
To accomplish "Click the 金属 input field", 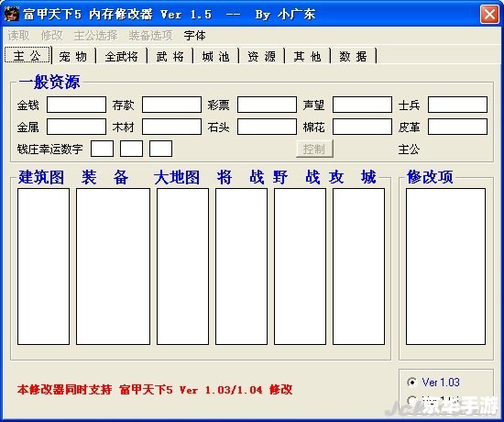I will click(x=76, y=127).
